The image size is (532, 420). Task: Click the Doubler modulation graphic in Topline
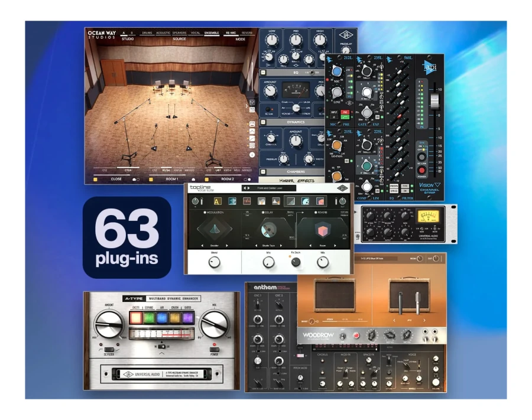tap(215, 229)
